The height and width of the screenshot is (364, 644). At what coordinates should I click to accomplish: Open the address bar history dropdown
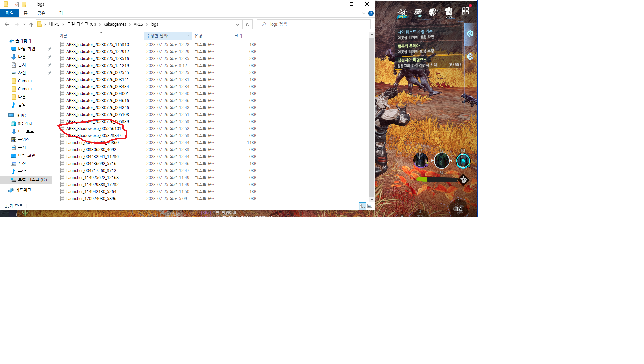pos(237,24)
